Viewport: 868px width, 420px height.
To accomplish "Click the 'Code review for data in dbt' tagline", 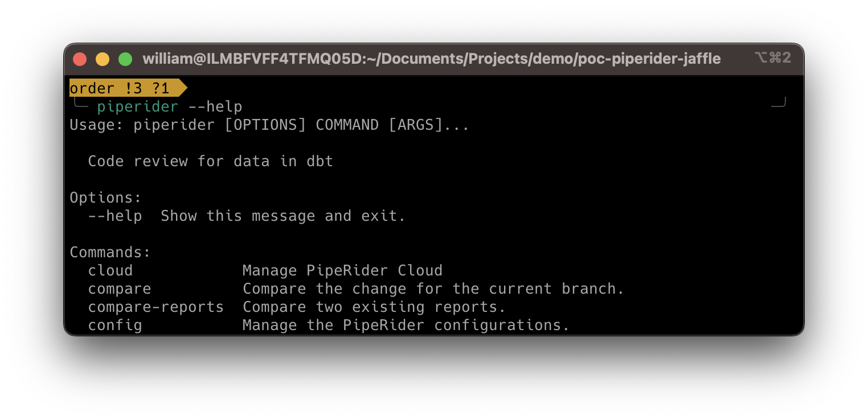I will [x=210, y=161].
